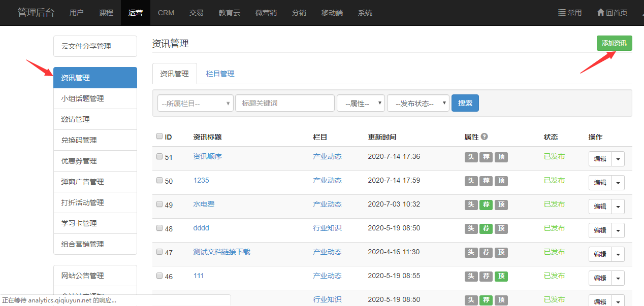Open the 所属栏目 dropdown filter
The width and height of the screenshot is (644, 306).
tap(195, 103)
